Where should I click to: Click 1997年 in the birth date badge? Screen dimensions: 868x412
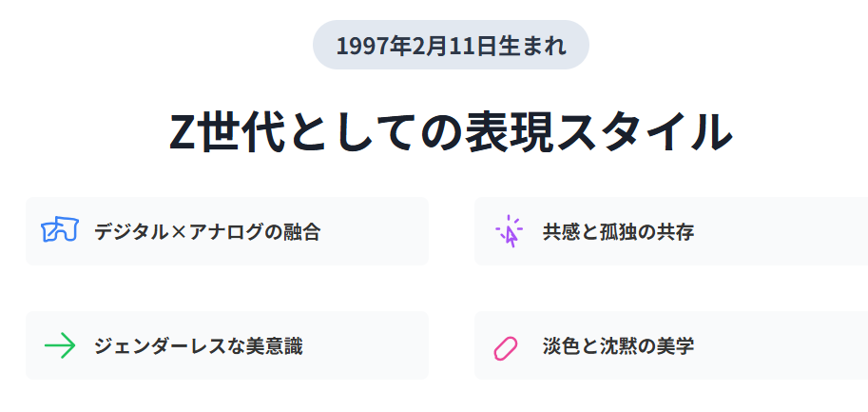click(374, 46)
